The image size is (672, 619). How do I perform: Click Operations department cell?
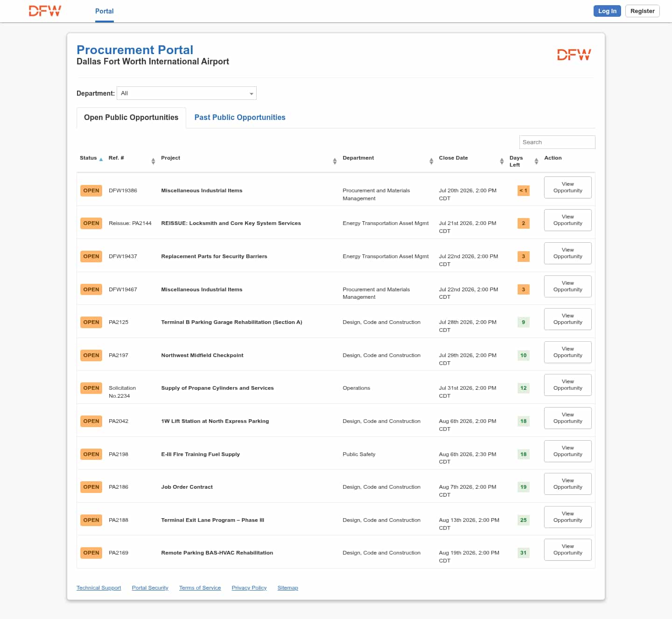click(x=356, y=388)
